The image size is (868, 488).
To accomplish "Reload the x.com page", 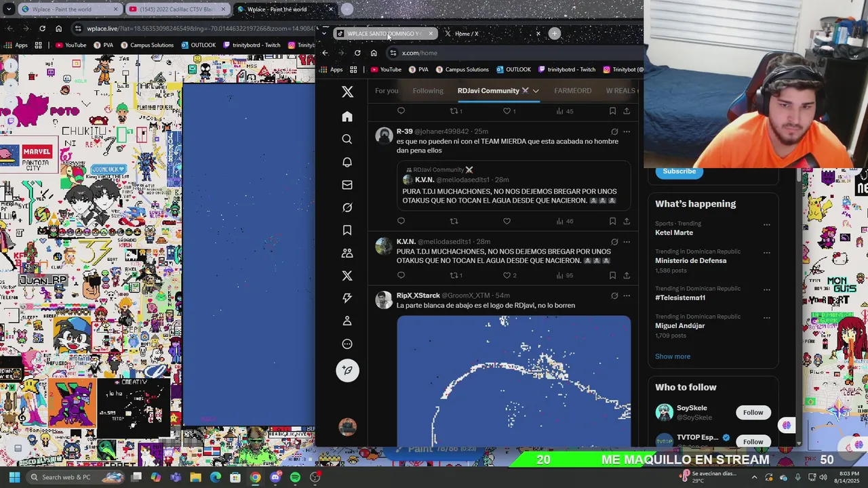I will (357, 53).
